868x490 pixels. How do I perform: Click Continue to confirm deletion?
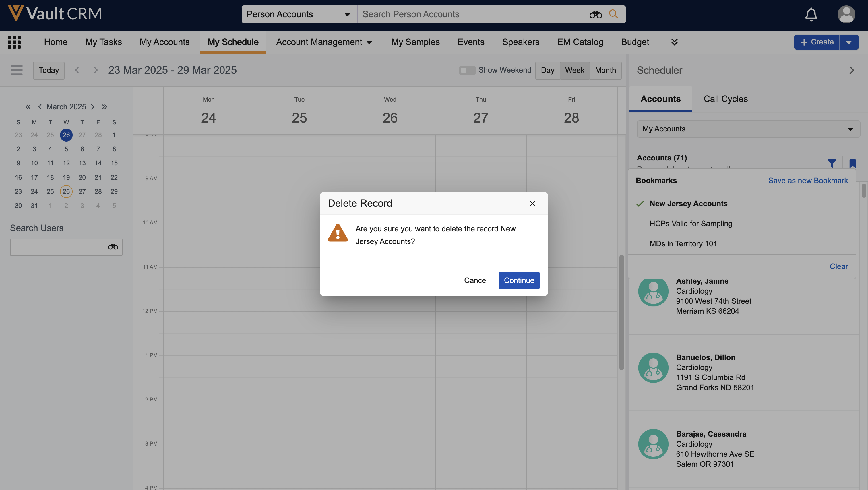pos(519,280)
